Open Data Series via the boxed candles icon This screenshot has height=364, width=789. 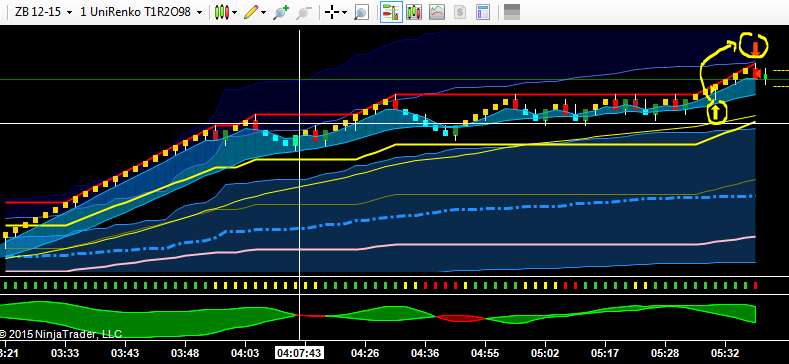tap(414, 12)
